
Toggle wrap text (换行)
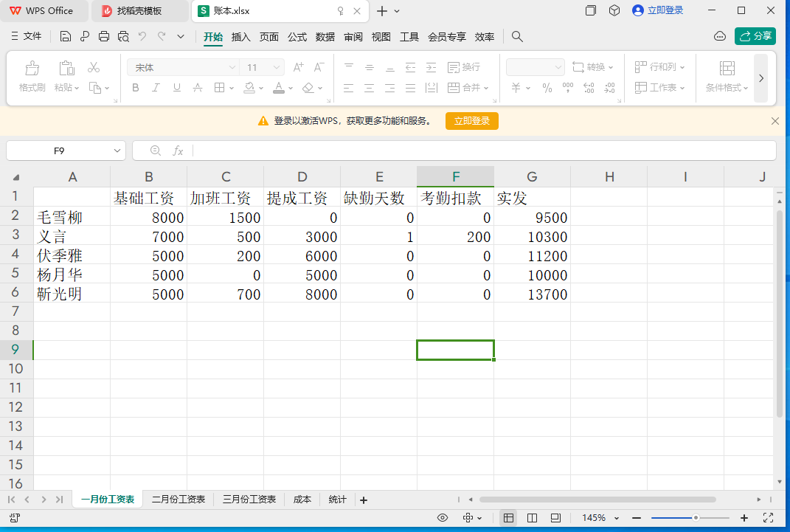[464, 67]
